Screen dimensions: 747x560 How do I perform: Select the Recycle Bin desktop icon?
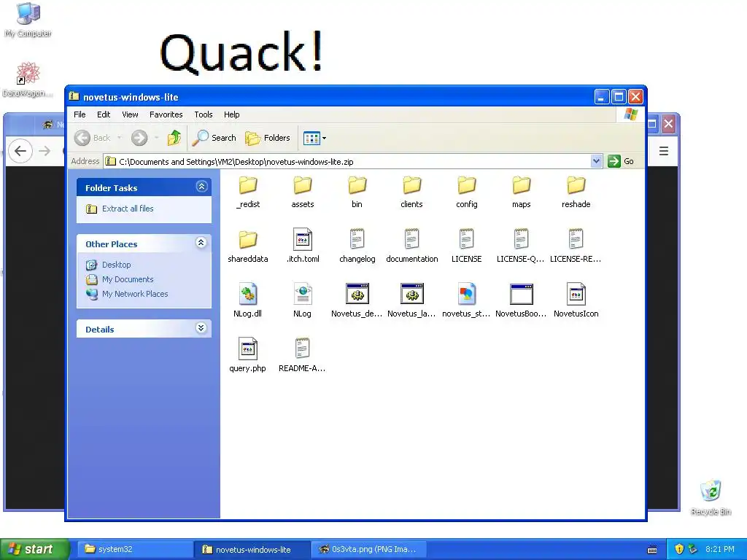(x=711, y=497)
